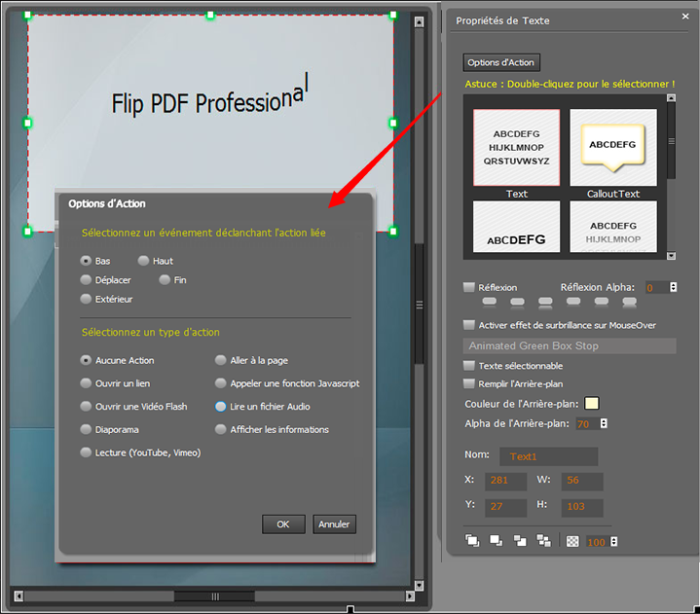This screenshot has width=700, height=614.
Task: Choose Aller à la page action
Action: (x=221, y=360)
